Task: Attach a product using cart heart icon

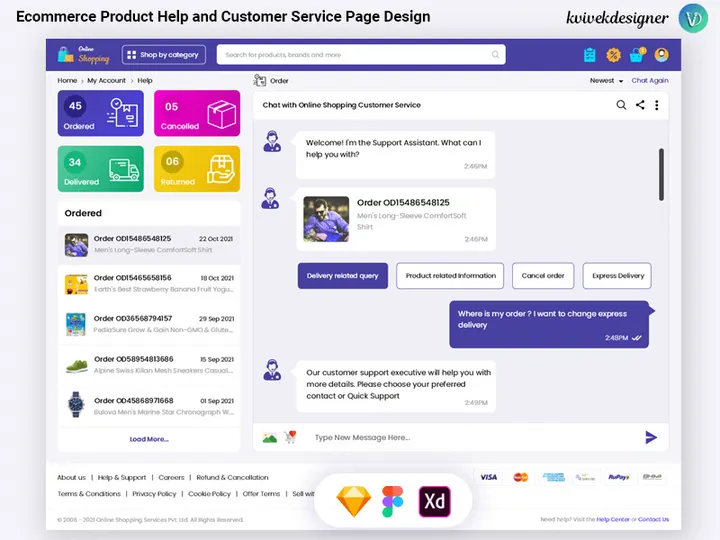Action: click(x=290, y=437)
